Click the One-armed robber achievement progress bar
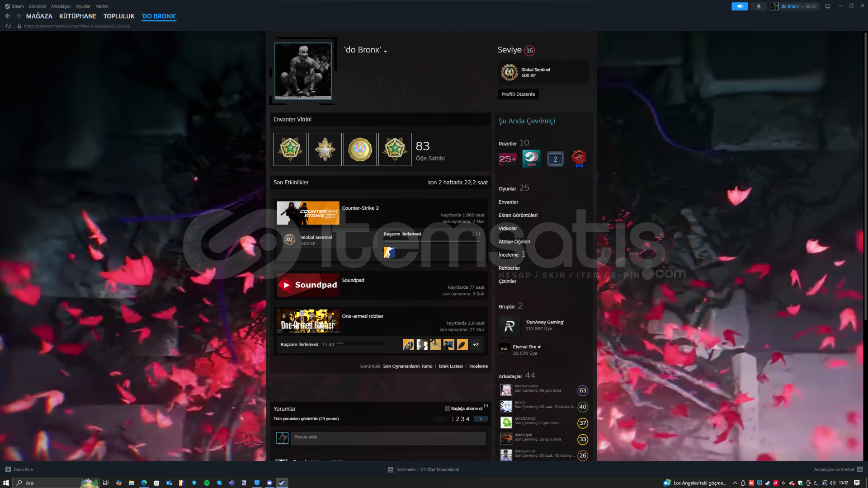Viewport: 868px width, 488px height. coord(361,344)
